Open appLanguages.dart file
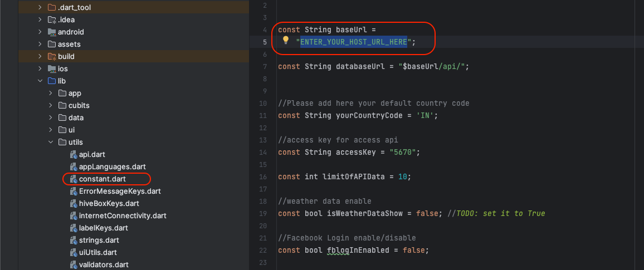644x270 pixels. 113,167
